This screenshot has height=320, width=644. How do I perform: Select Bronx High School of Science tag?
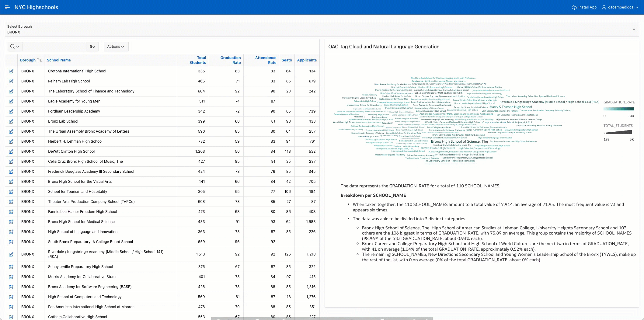459,141
